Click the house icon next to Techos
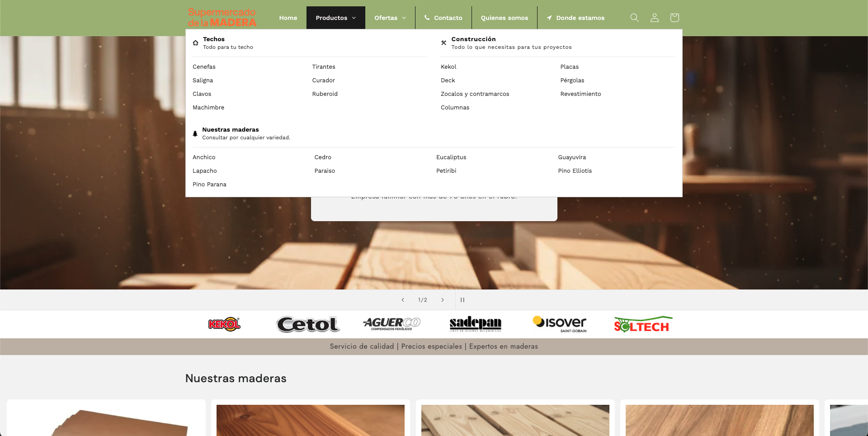The width and height of the screenshot is (868, 436). pyautogui.click(x=195, y=43)
